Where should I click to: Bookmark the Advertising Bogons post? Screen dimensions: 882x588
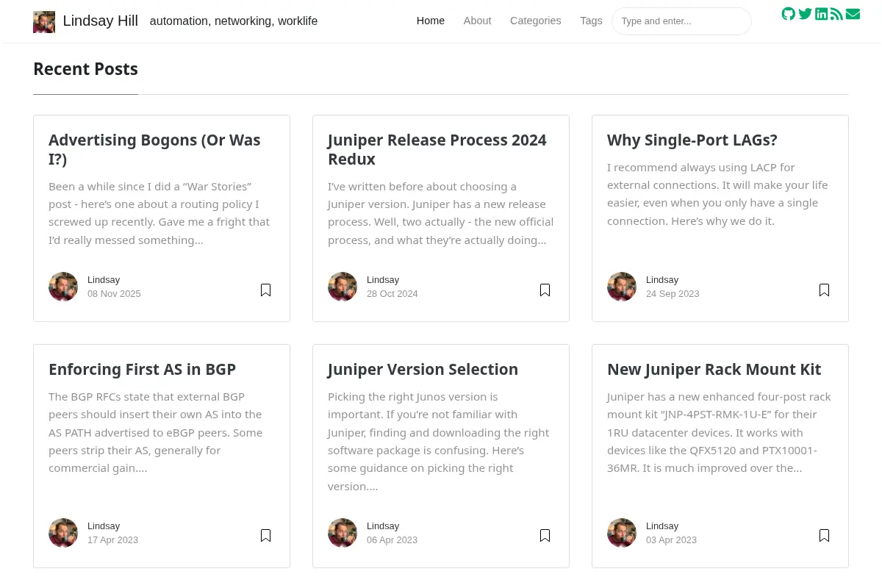(265, 290)
